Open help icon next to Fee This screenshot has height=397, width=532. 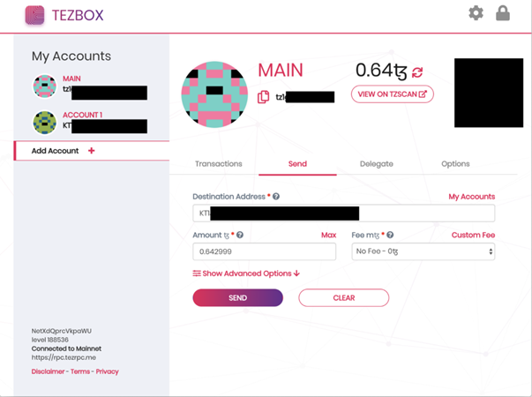(390, 235)
